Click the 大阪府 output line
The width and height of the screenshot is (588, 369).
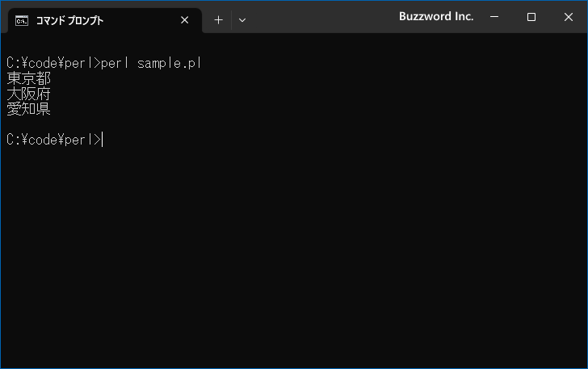[28, 94]
